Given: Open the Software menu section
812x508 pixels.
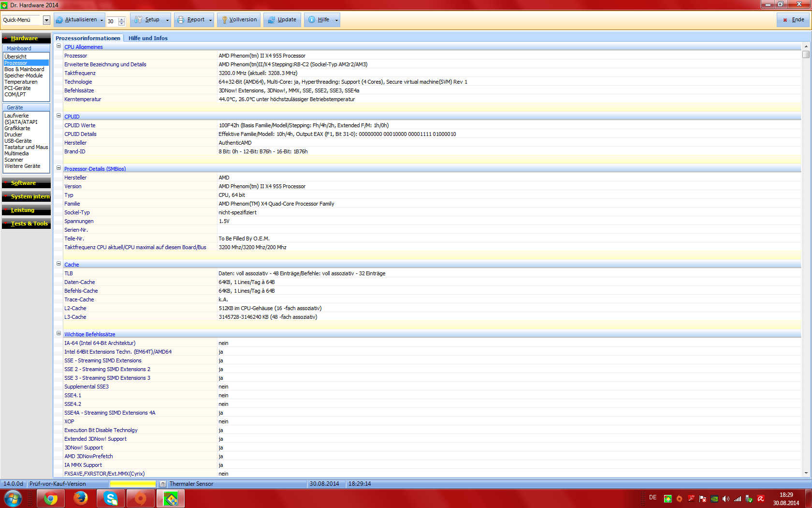Looking at the screenshot, I should point(26,183).
